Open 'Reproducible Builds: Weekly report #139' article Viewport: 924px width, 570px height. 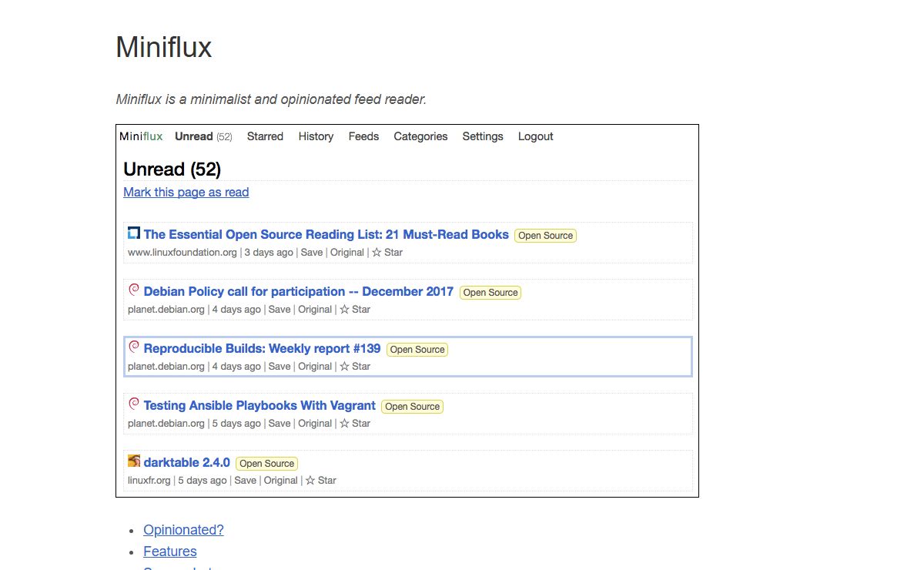[x=262, y=348]
